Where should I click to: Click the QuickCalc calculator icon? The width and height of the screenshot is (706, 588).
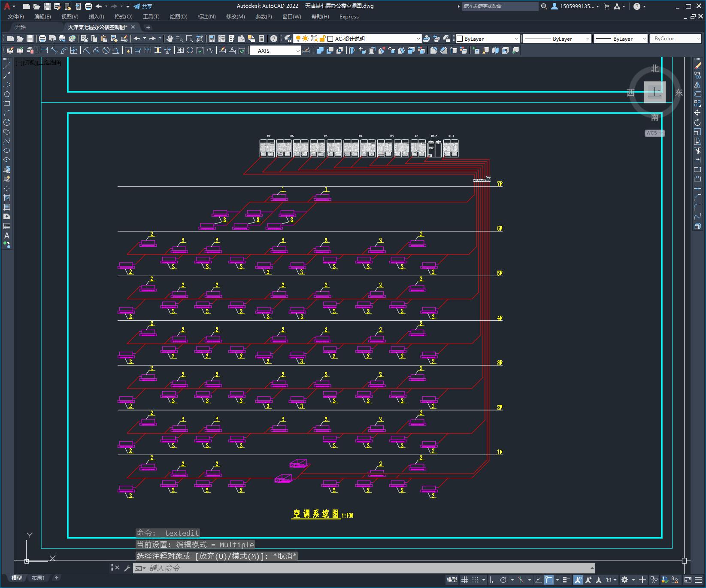click(261, 39)
